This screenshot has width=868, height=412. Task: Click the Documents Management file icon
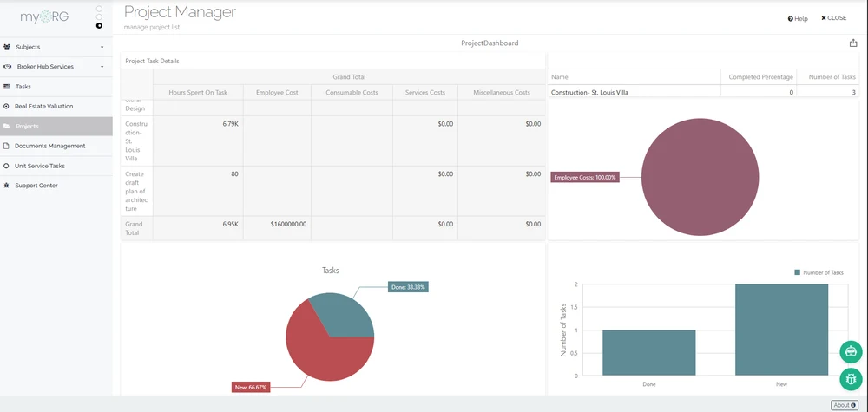pyautogui.click(x=7, y=146)
